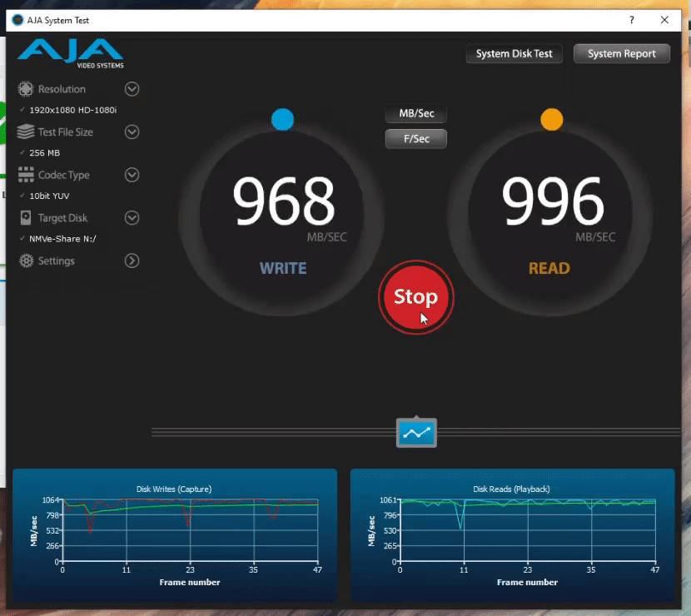Expand the Resolution dropdown arrow

(132, 89)
